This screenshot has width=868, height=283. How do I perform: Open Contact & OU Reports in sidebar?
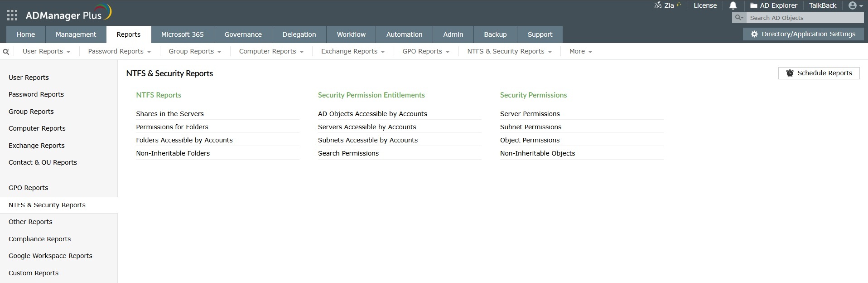[43, 162]
